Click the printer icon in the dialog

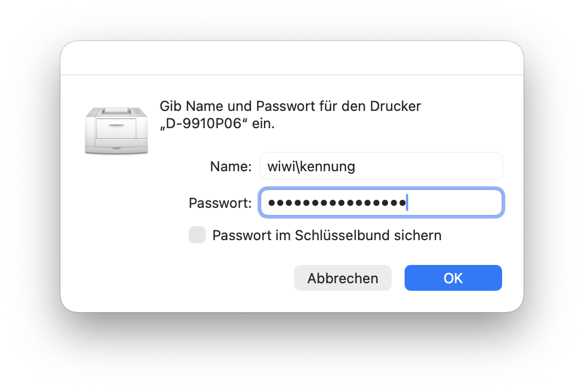point(116,130)
